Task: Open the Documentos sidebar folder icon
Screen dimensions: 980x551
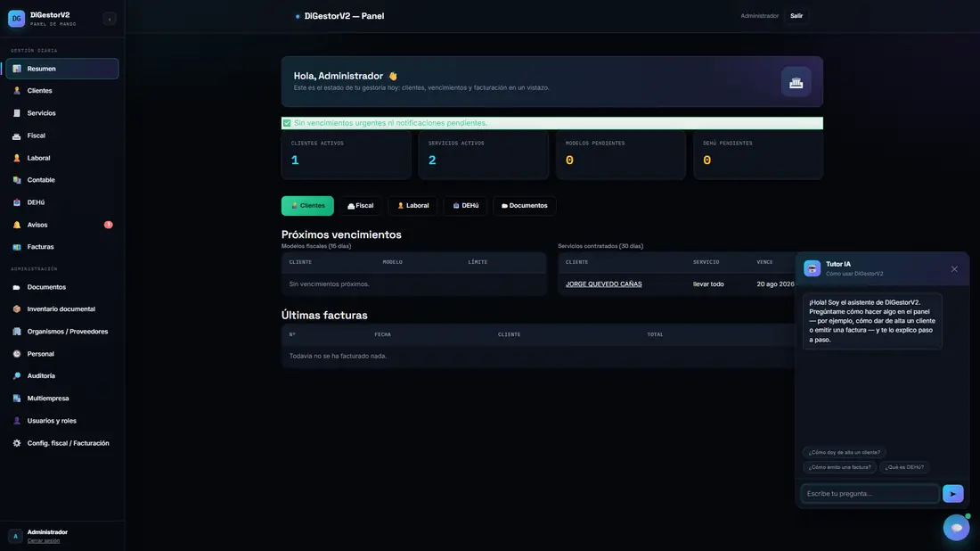Action: tap(17, 287)
